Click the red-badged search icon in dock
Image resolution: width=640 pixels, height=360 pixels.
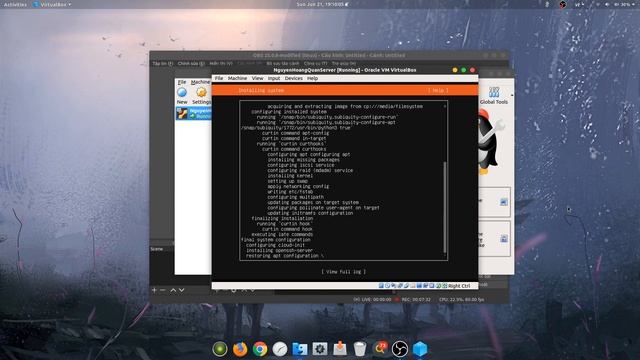pos(380,349)
